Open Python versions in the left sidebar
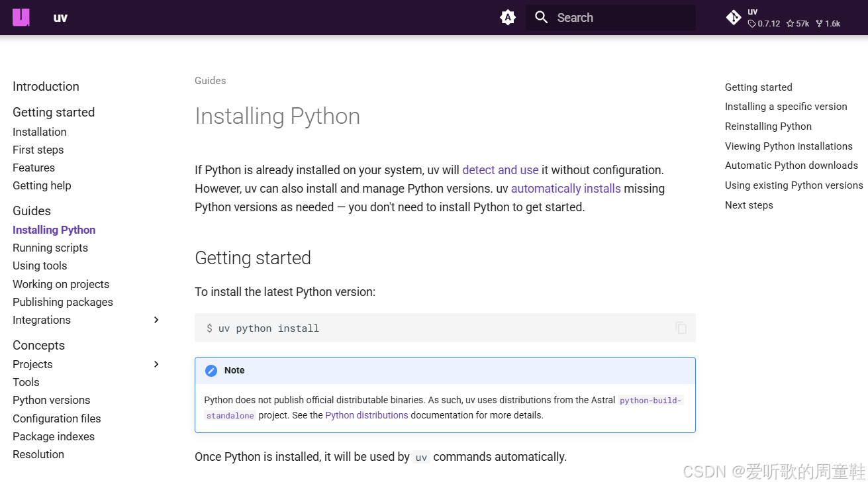868x486 pixels. click(52, 400)
